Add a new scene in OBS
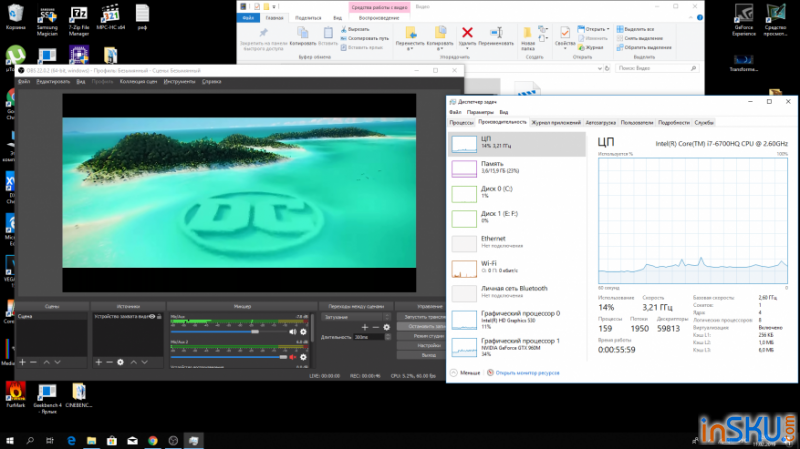 22,362
